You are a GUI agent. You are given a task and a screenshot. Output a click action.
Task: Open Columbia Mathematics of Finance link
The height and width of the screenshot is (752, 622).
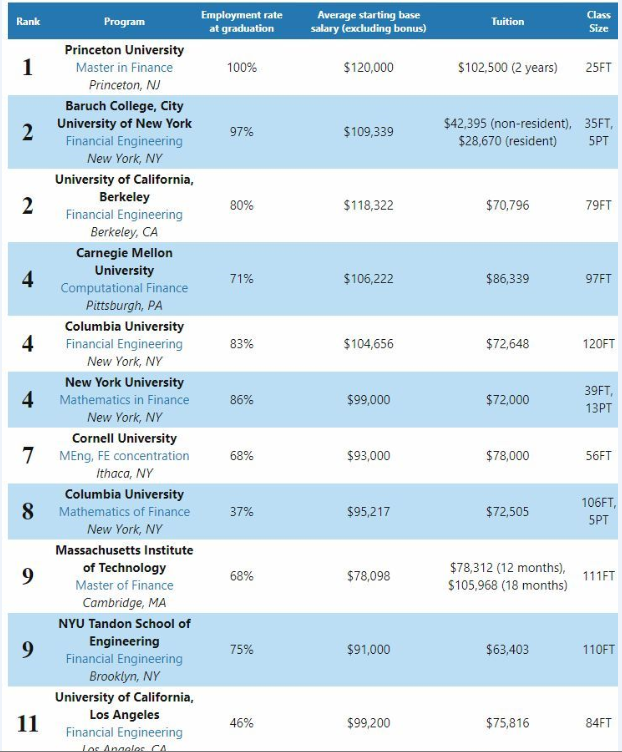[x=124, y=512]
